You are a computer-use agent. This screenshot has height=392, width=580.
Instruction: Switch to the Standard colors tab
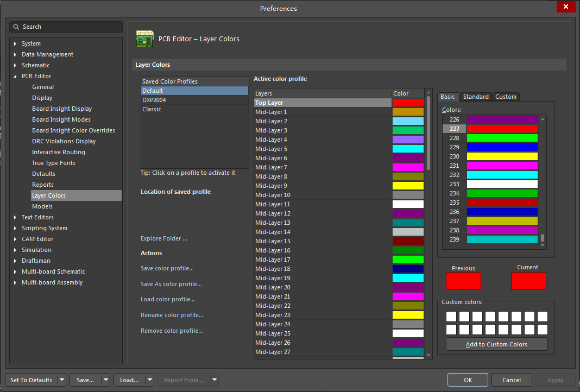click(476, 97)
